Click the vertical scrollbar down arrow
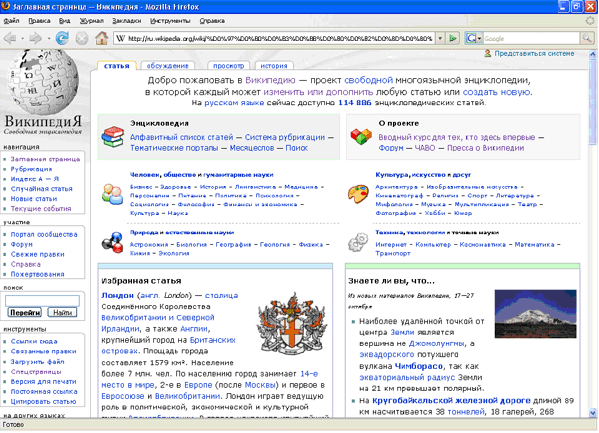Screen dimensions: 599x433 (x=593, y=413)
